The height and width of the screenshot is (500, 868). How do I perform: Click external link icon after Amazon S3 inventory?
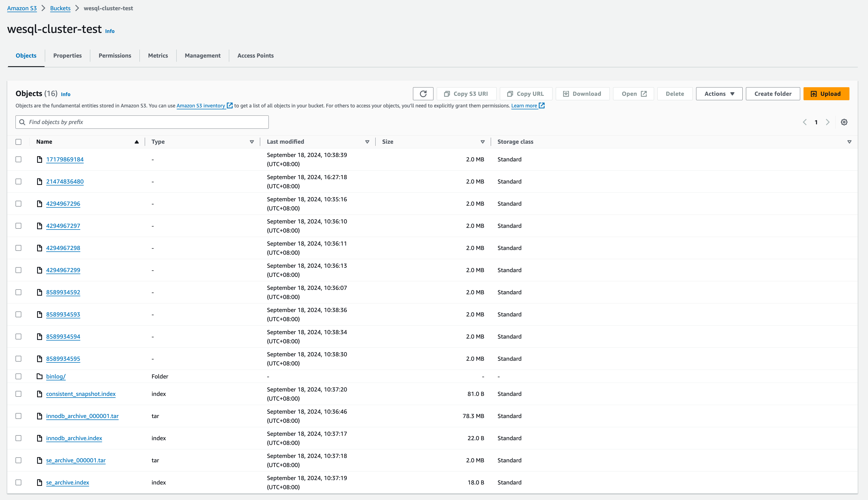coord(230,106)
